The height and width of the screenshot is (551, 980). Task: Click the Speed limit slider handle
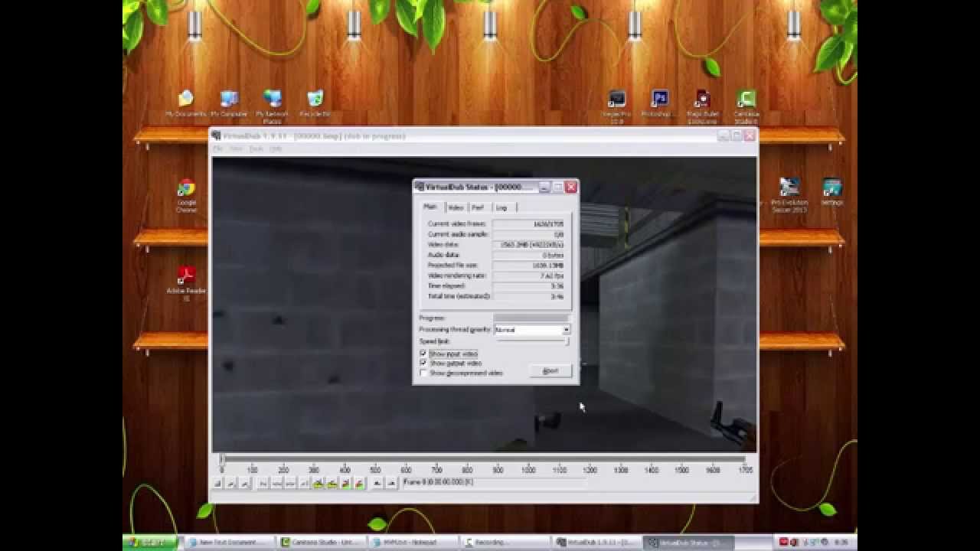click(x=567, y=341)
